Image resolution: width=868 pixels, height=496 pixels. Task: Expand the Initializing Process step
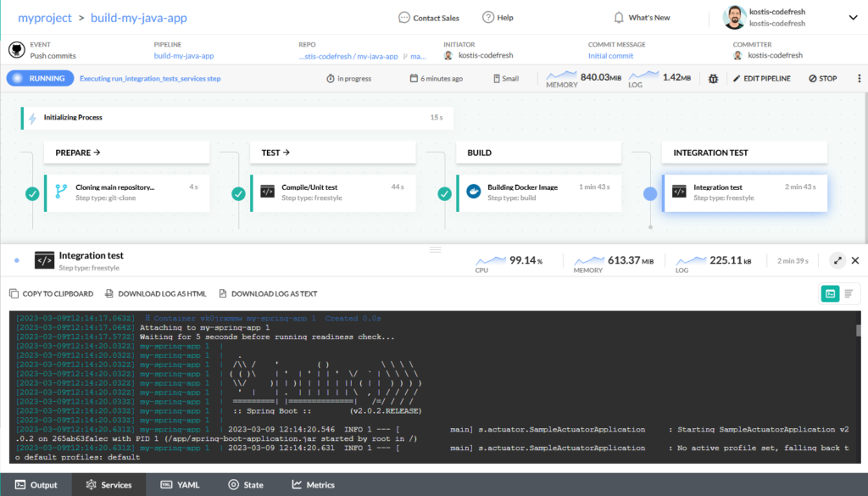coord(237,118)
